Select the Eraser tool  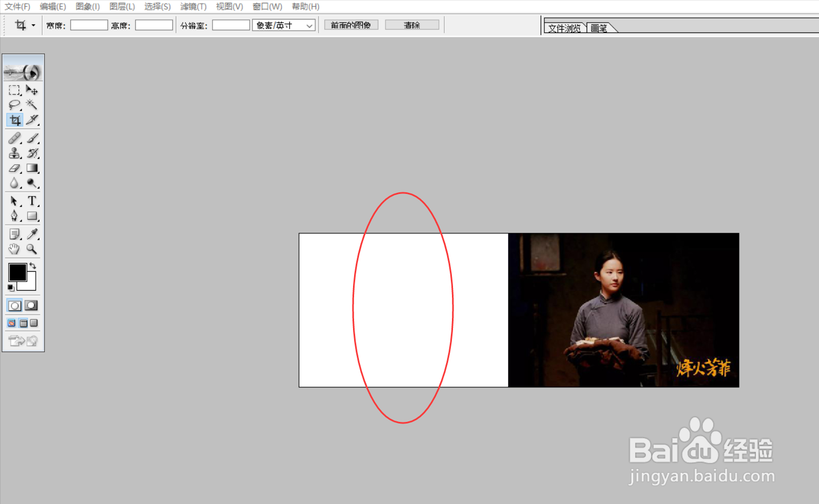(15, 169)
